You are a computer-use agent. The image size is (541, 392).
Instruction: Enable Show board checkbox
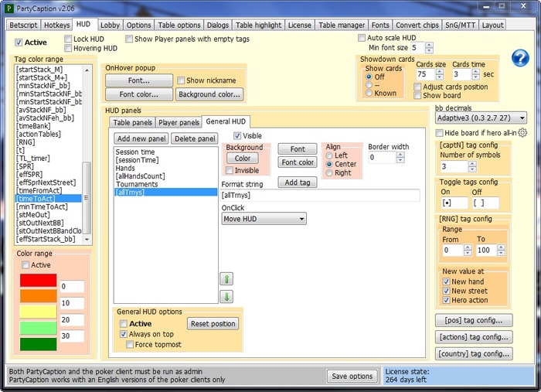point(417,95)
